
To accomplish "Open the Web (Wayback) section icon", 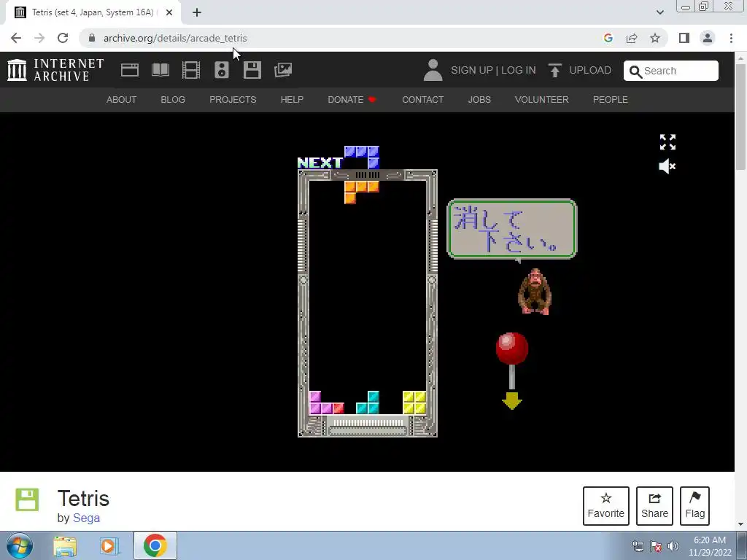I will coord(130,70).
